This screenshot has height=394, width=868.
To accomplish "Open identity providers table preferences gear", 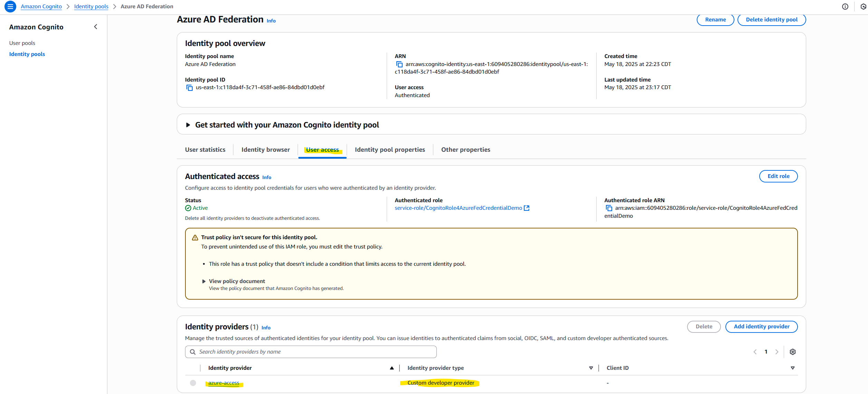I will (x=793, y=352).
